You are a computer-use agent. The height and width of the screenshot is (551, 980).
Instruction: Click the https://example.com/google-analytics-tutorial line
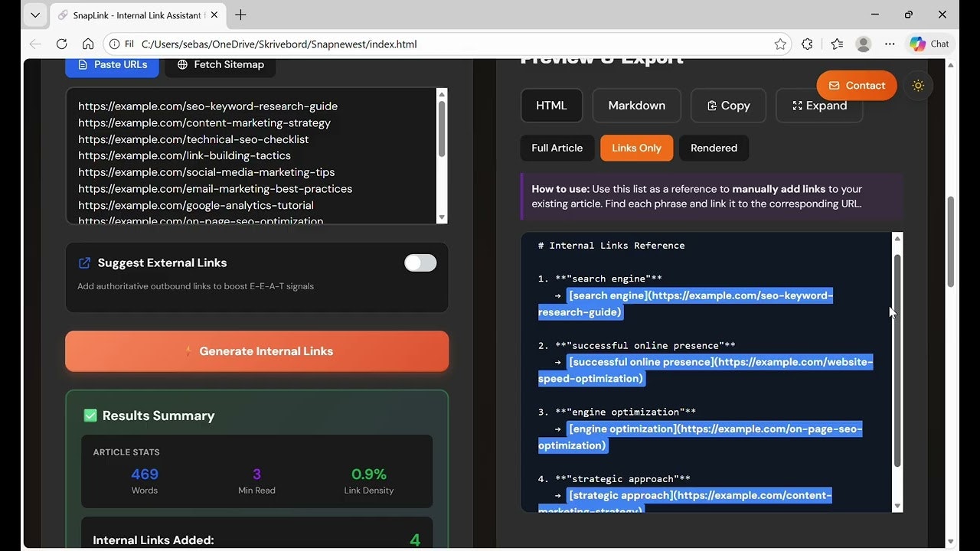pos(196,205)
